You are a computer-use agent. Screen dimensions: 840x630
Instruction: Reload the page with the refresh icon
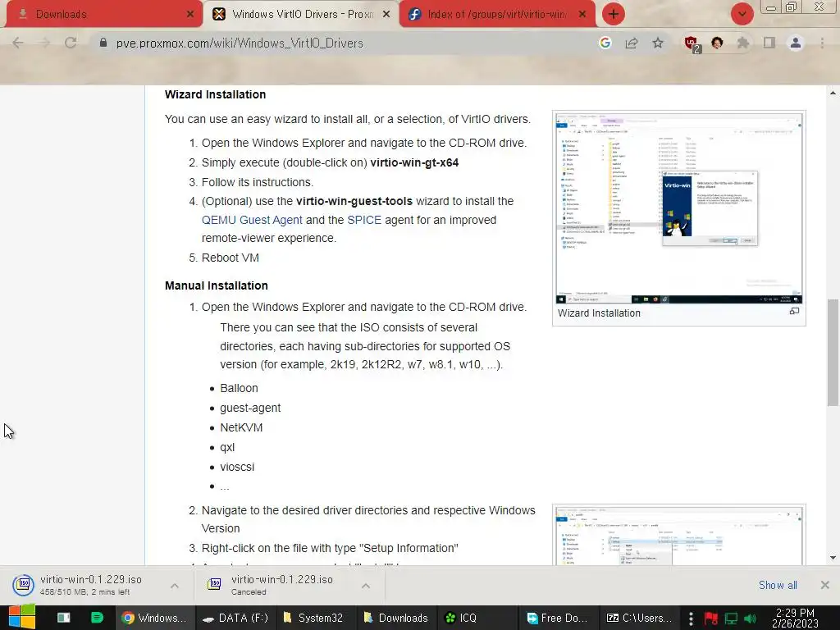click(71, 43)
